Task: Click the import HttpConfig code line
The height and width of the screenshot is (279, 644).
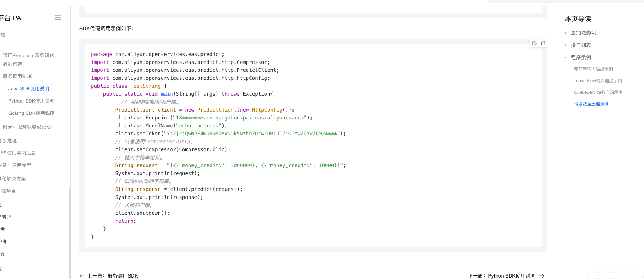Action: pos(180,78)
